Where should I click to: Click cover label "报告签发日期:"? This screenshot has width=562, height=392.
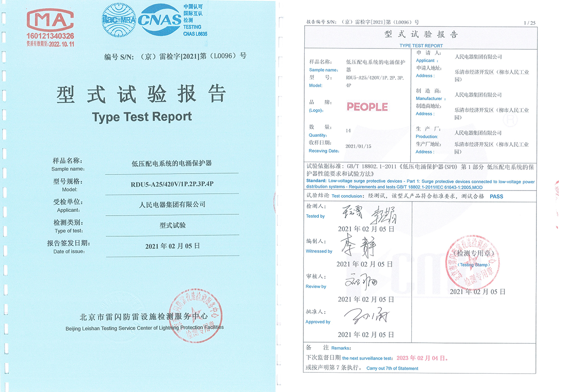(x=69, y=243)
